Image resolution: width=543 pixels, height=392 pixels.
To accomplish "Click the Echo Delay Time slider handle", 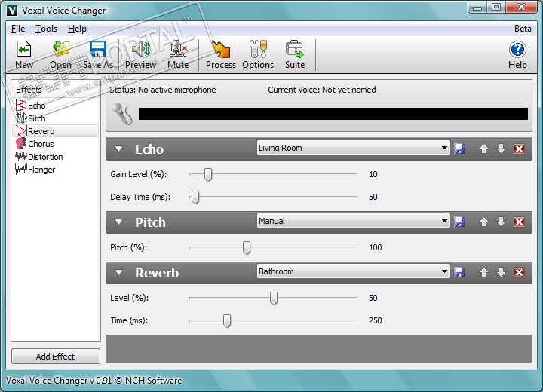I will pyautogui.click(x=195, y=197).
